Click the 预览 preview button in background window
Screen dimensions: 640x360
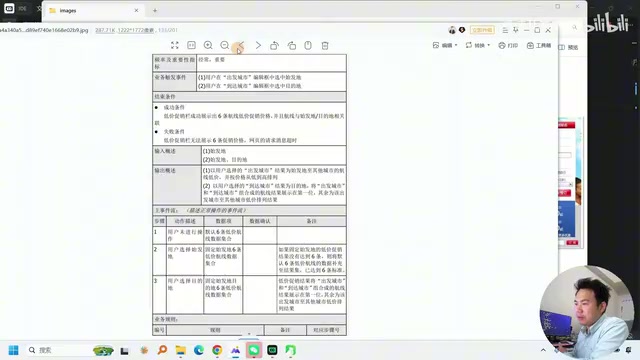point(569,47)
